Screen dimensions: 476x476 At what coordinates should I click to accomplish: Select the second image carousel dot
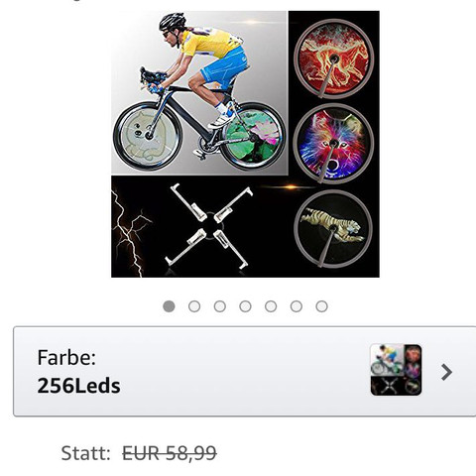pyautogui.click(x=194, y=306)
